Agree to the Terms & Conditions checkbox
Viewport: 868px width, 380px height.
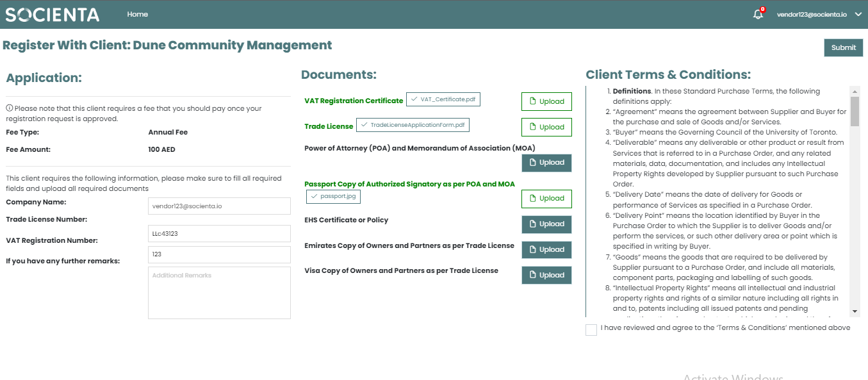(591, 329)
